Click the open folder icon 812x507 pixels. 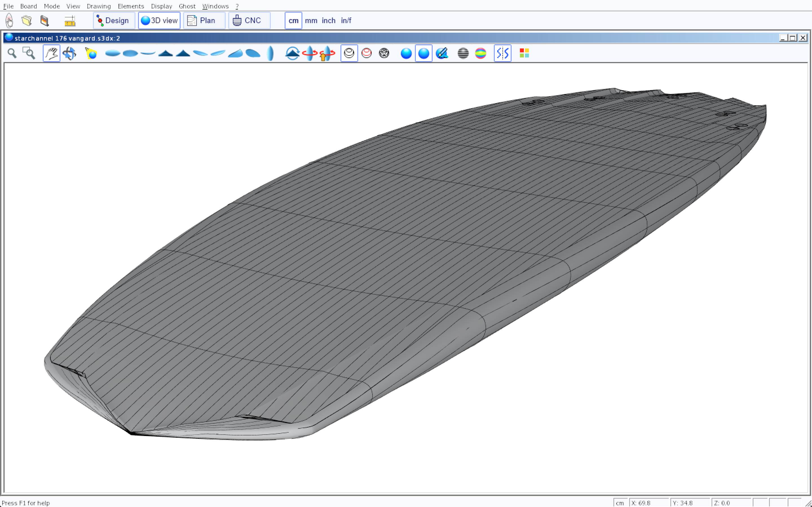pos(27,21)
